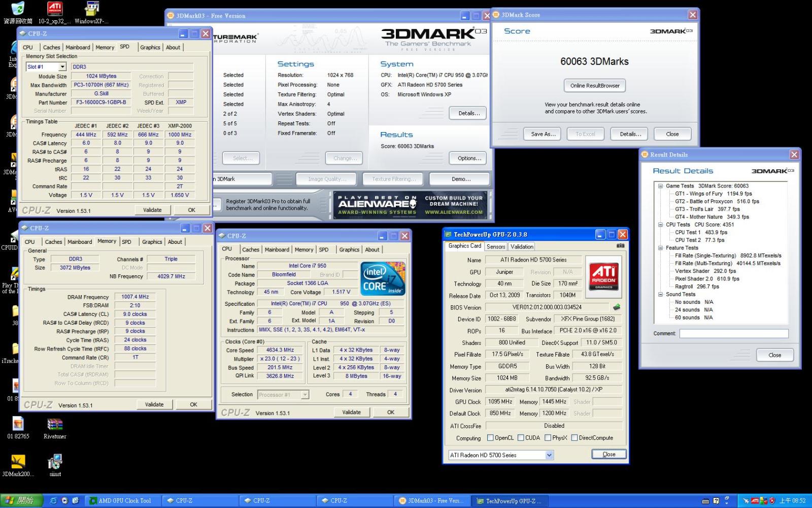Screen dimensions: 812x508
Task: Toggle the CUDA checkbox in GPU-Z
Action: click(521, 437)
